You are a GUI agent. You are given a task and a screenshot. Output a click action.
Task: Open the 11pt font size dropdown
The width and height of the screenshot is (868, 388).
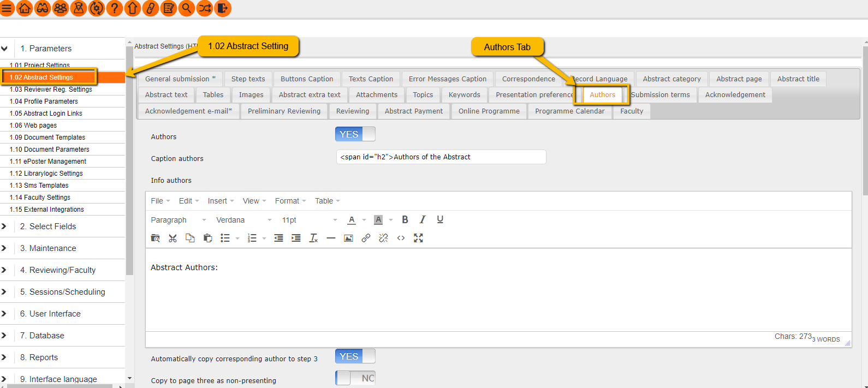pyautogui.click(x=309, y=220)
